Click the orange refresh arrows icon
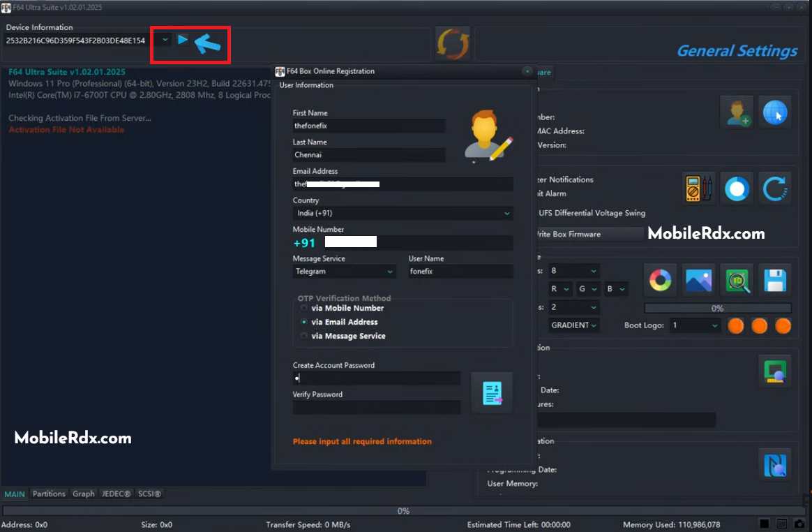 pyautogui.click(x=453, y=43)
